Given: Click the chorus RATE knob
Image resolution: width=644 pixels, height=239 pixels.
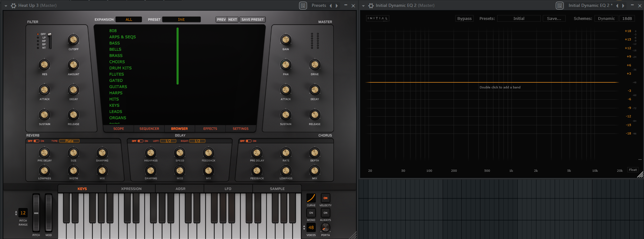Looking at the screenshot, I should point(286,152).
